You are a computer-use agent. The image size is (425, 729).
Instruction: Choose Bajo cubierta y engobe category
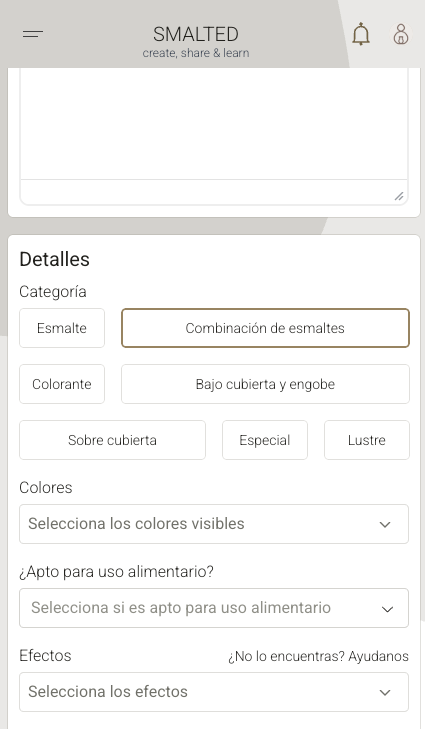click(265, 384)
